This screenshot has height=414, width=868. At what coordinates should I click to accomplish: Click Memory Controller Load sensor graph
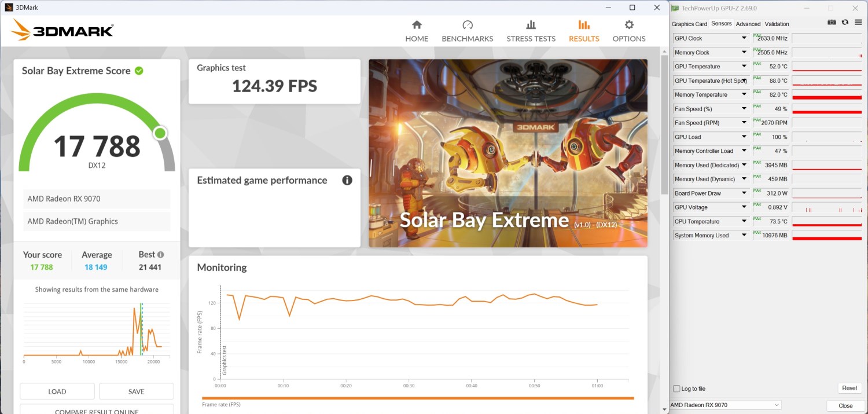tap(827, 151)
